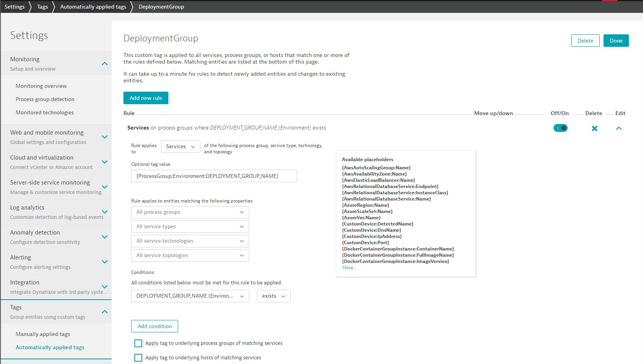
Task: Collapse the rule with the Edit chevron
Action: 619,128
